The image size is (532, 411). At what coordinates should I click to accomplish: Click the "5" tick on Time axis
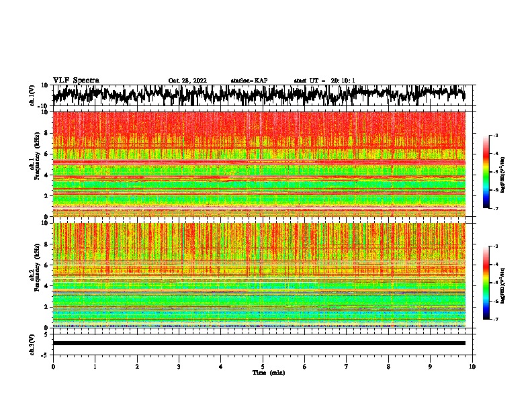pos(263,367)
